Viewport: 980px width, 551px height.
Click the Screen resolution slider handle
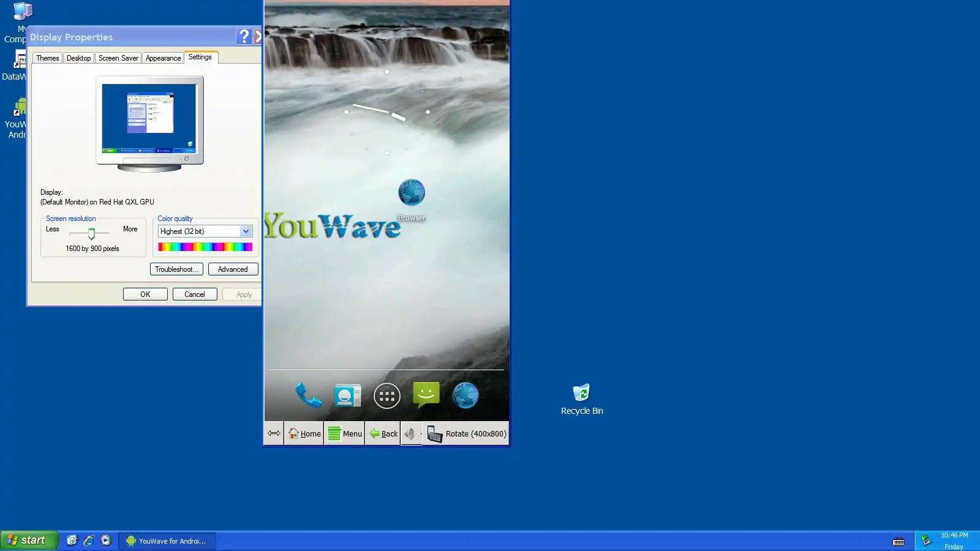click(x=91, y=233)
